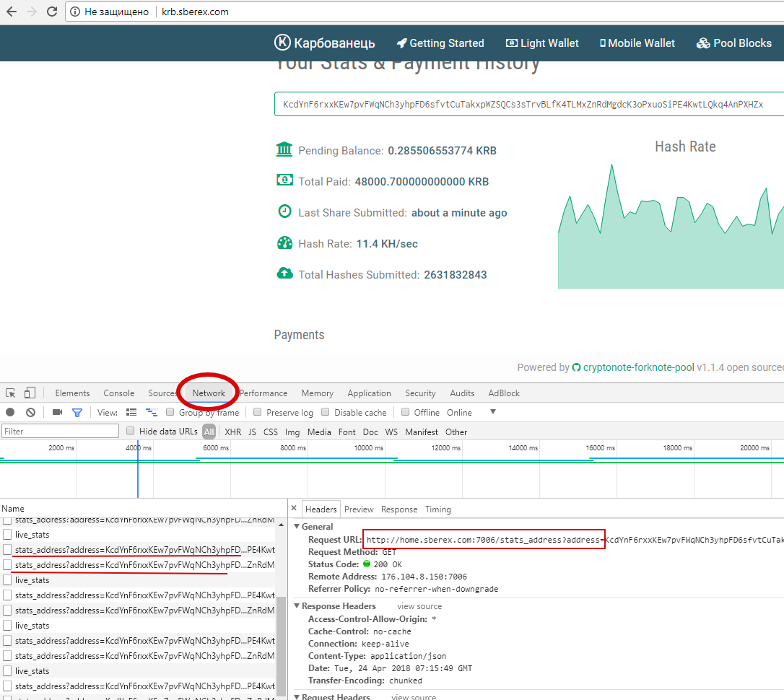
Task: Filter requests by XHR
Action: click(233, 432)
